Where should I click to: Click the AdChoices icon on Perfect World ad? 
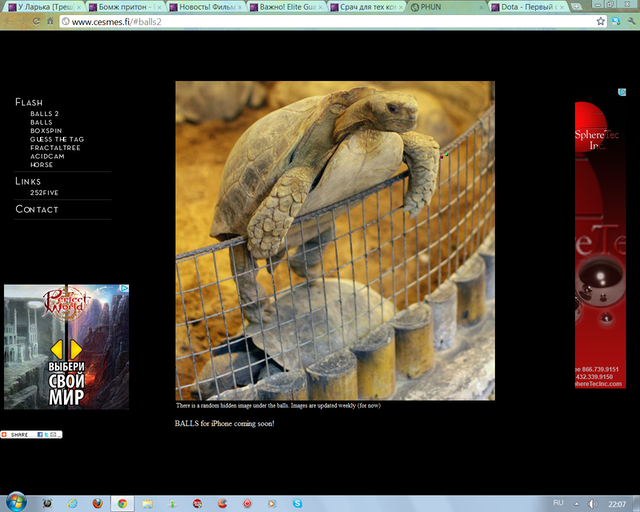coord(124,288)
